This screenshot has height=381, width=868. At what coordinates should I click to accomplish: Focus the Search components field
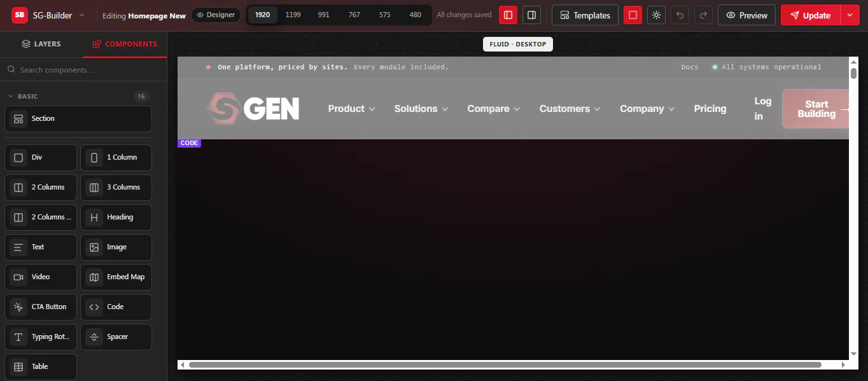coord(83,69)
